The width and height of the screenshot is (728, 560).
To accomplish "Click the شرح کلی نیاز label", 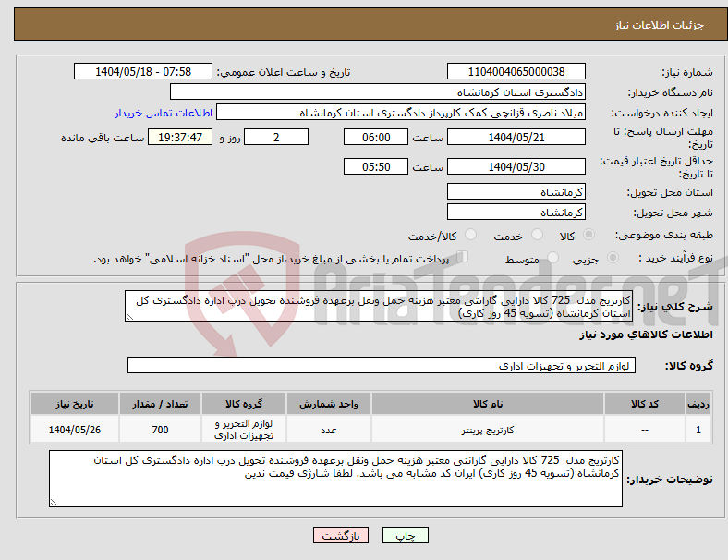I will point(675,307).
